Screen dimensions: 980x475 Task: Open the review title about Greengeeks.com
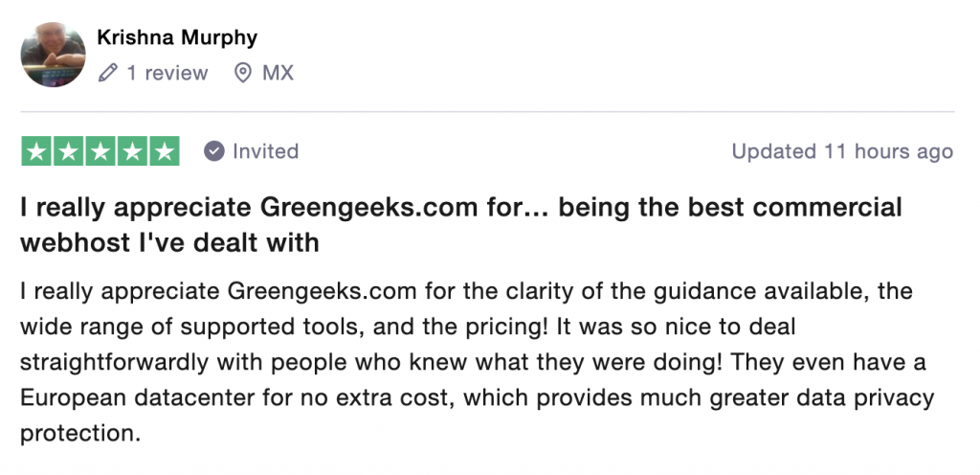[x=461, y=207]
